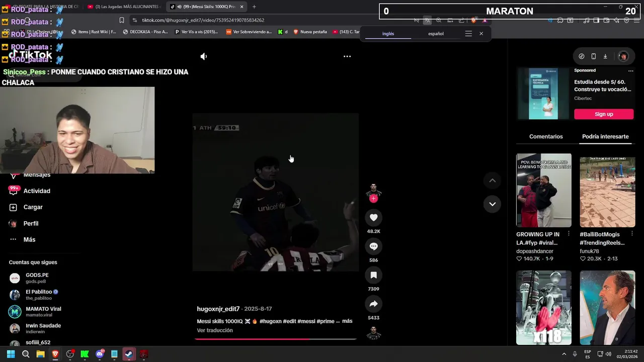Open the funuk78 author link
Screen dimensions: 644x362
click(589, 251)
